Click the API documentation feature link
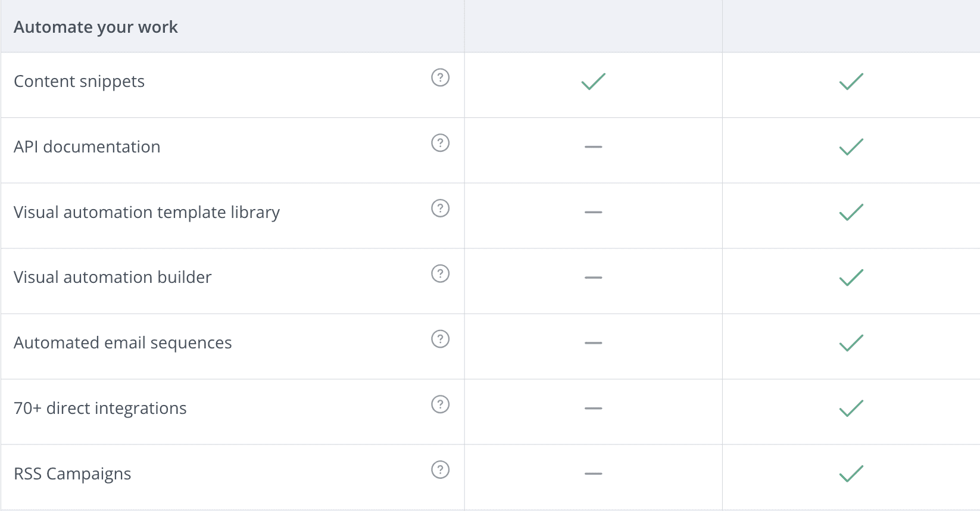 tap(87, 147)
